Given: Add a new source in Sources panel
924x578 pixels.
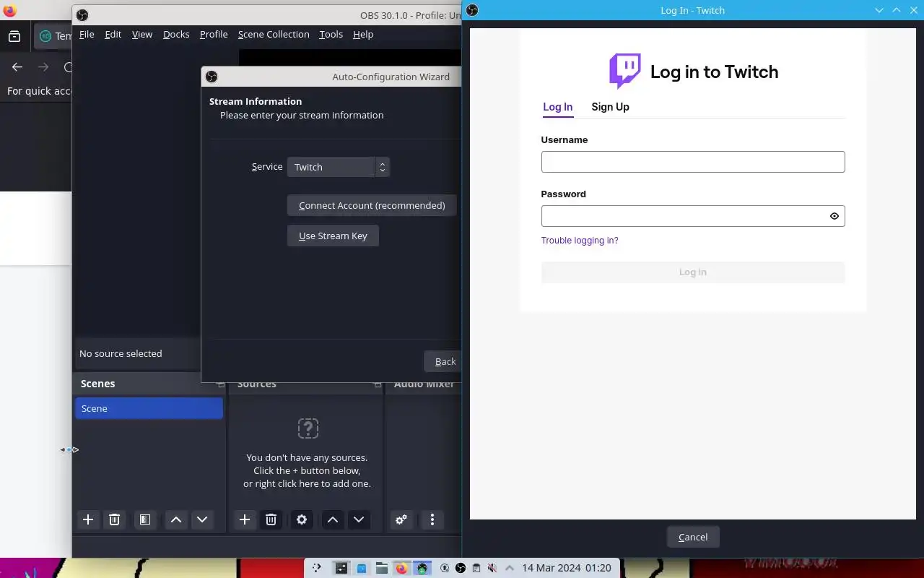Looking at the screenshot, I should [x=245, y=519].
